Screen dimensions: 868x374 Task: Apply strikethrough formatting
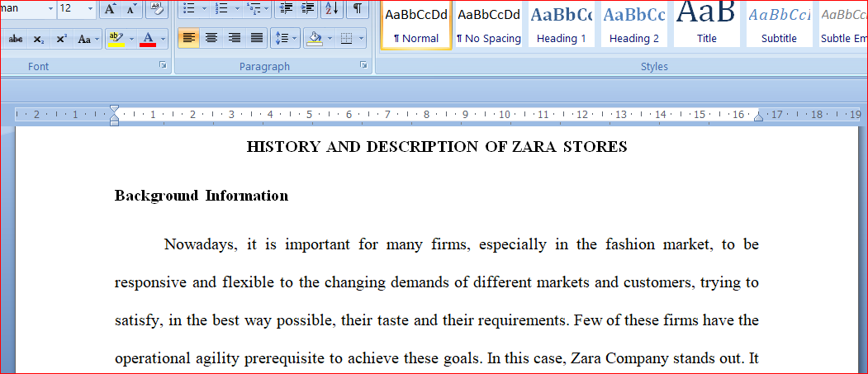16,39
